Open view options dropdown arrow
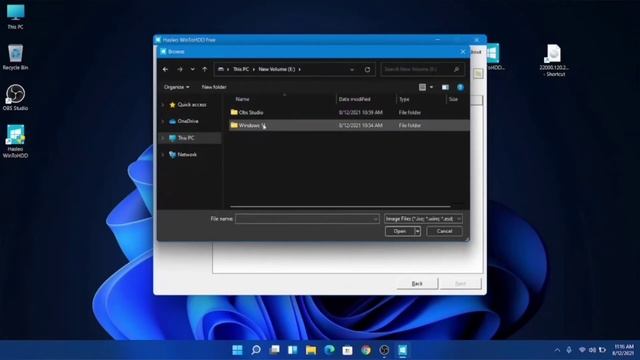 click(x=431, y=87)
